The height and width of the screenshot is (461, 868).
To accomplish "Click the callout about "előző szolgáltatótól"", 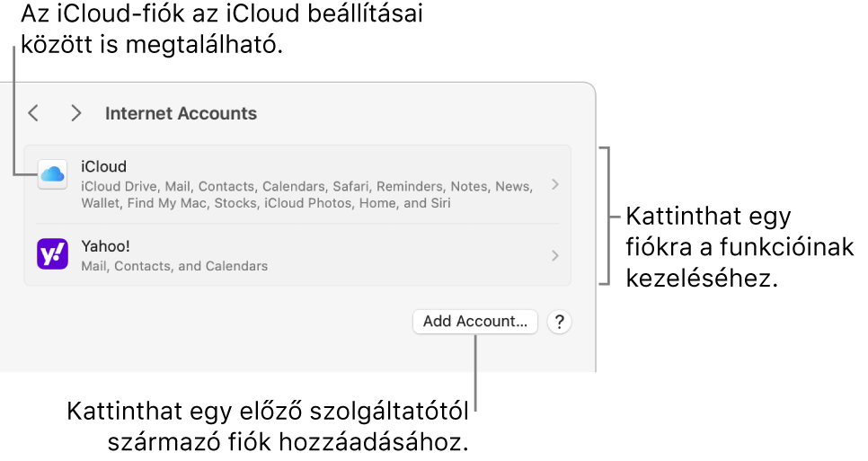I will coord(270,427).
